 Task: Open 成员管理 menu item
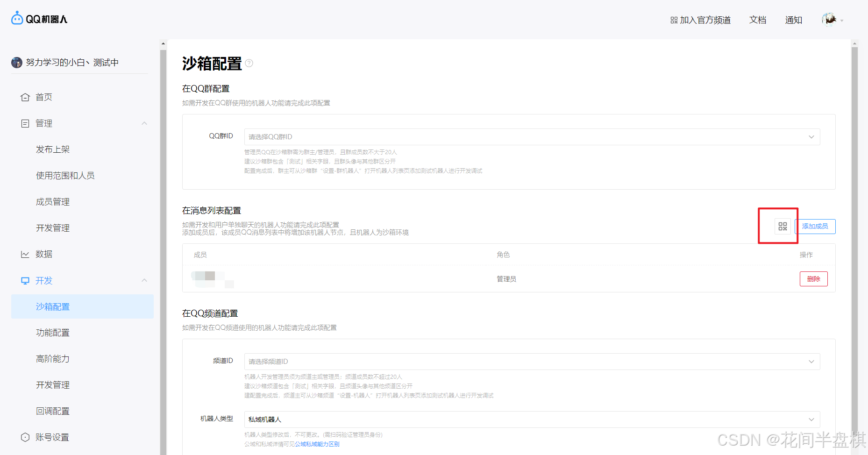(53, 202)
